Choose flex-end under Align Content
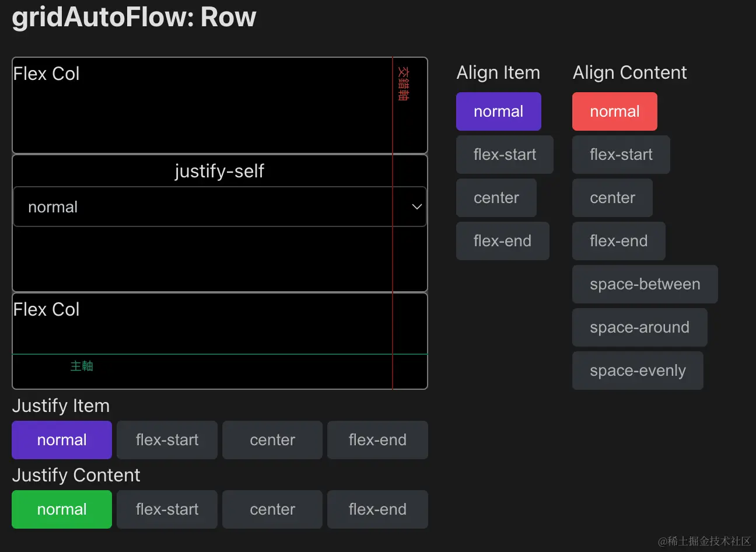 click(x=618, y=241)
